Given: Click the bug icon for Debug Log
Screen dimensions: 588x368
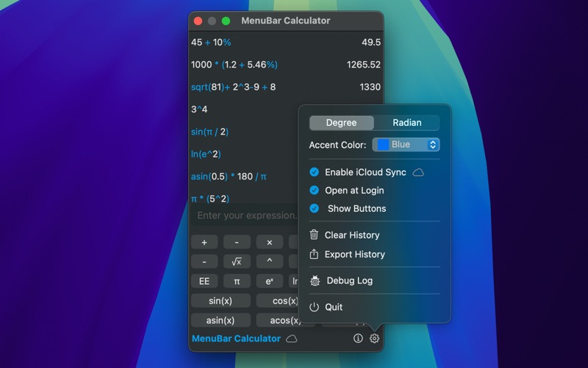Looking at the screenshot, I should (x=315, y=280).
